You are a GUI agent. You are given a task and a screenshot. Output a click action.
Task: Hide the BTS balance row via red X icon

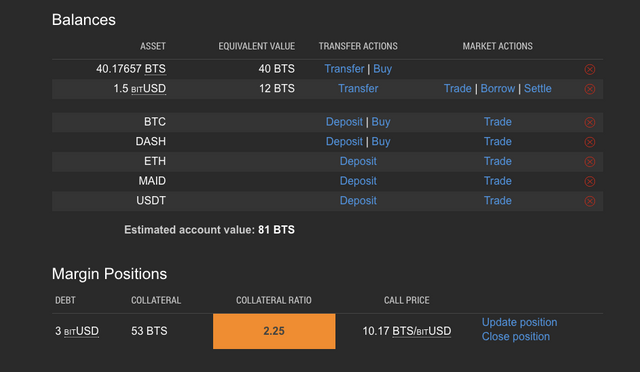[589, 69]
